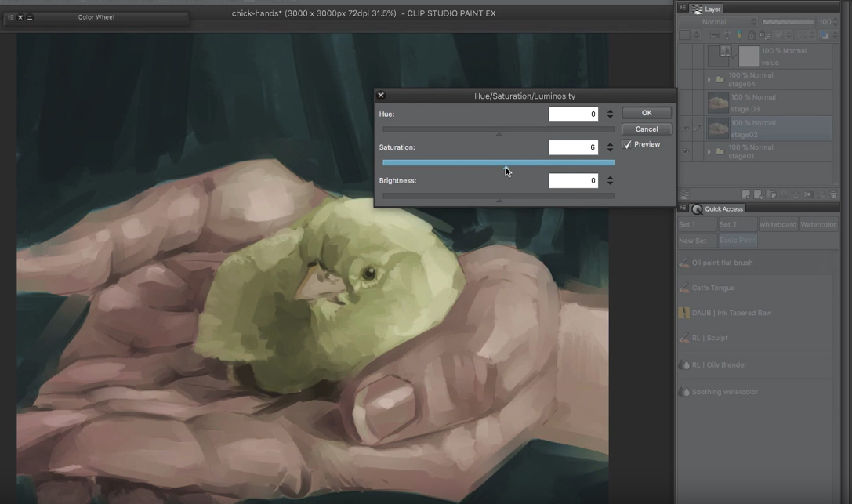Select the RL Oily Blender tool

coord(719,364)
